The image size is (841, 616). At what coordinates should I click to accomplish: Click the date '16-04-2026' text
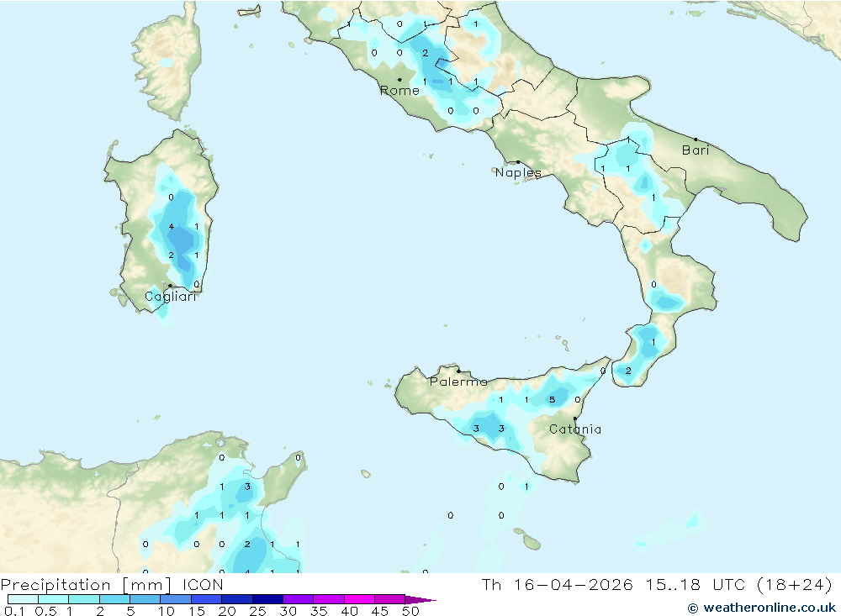pos(573,584)
